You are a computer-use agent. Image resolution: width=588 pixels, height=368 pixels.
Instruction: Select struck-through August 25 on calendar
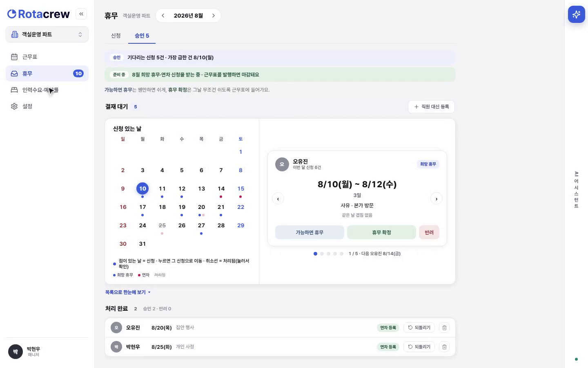(x=162, y=225)
